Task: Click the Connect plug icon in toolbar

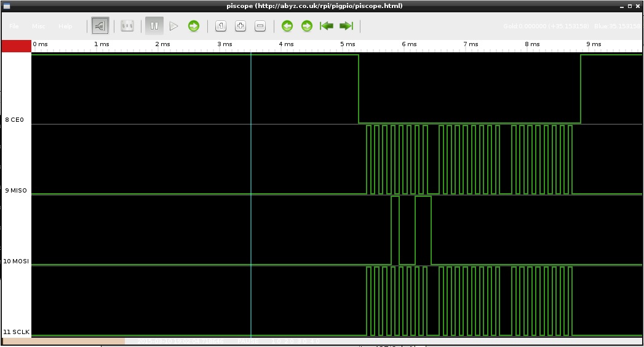Action: click(x=100, y=26)
